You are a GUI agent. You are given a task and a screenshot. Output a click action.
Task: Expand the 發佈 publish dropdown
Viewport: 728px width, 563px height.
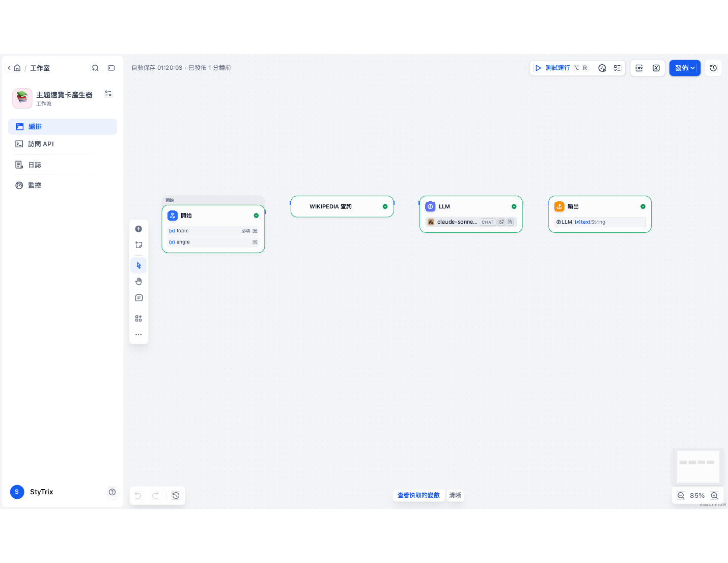[685, 68]
